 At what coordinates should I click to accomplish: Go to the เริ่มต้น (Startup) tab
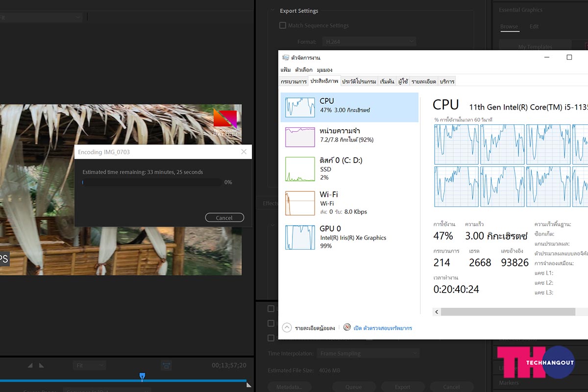(x=387, y=81)
